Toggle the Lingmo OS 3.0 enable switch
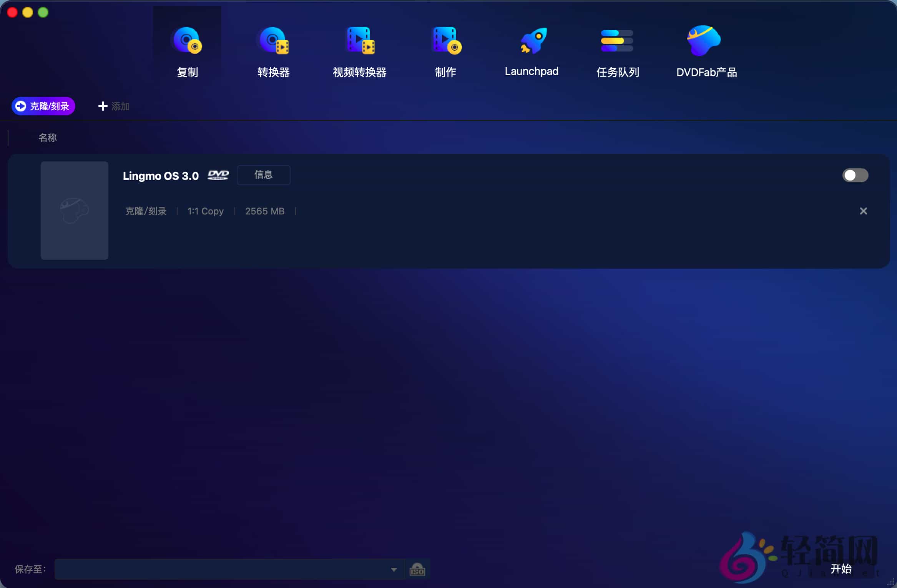Viewport: 897px width, 588px height. [x=855, y=175]
